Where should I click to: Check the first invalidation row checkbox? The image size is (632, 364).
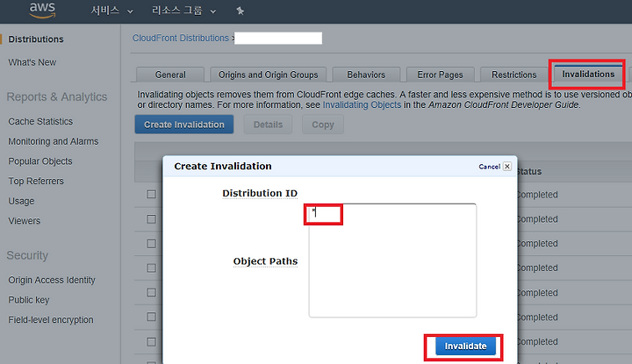click(151, 194)
